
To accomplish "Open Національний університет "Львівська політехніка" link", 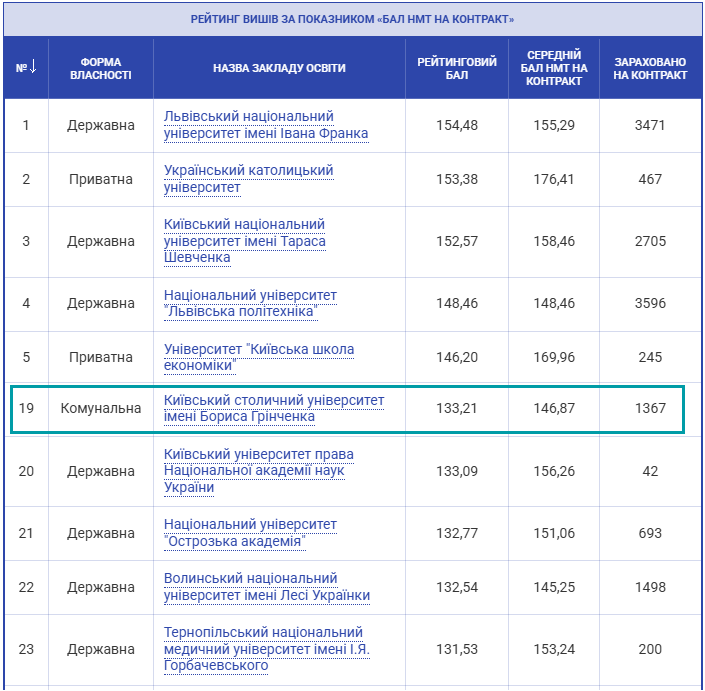I will (250, 303).
